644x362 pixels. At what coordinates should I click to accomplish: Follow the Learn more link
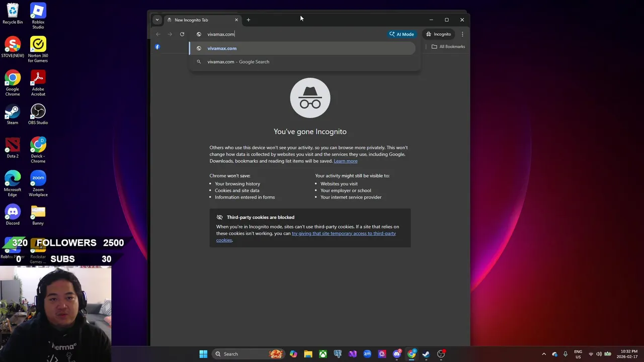(346, 161)
